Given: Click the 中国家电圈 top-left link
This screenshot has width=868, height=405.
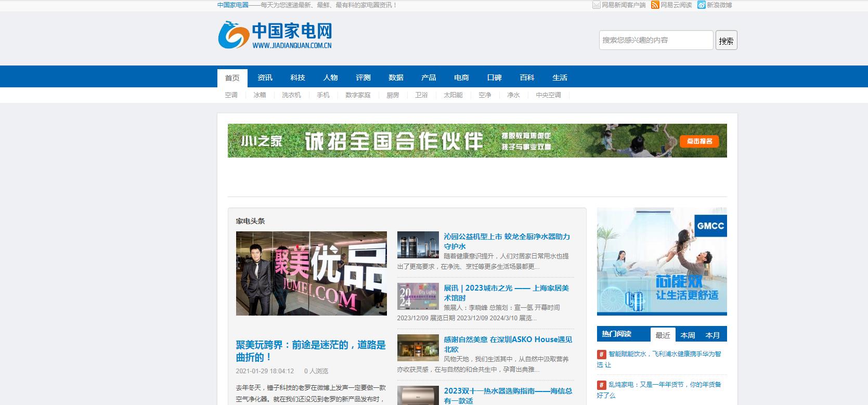Looking at the screenshot, I should [x=233, y=5].
